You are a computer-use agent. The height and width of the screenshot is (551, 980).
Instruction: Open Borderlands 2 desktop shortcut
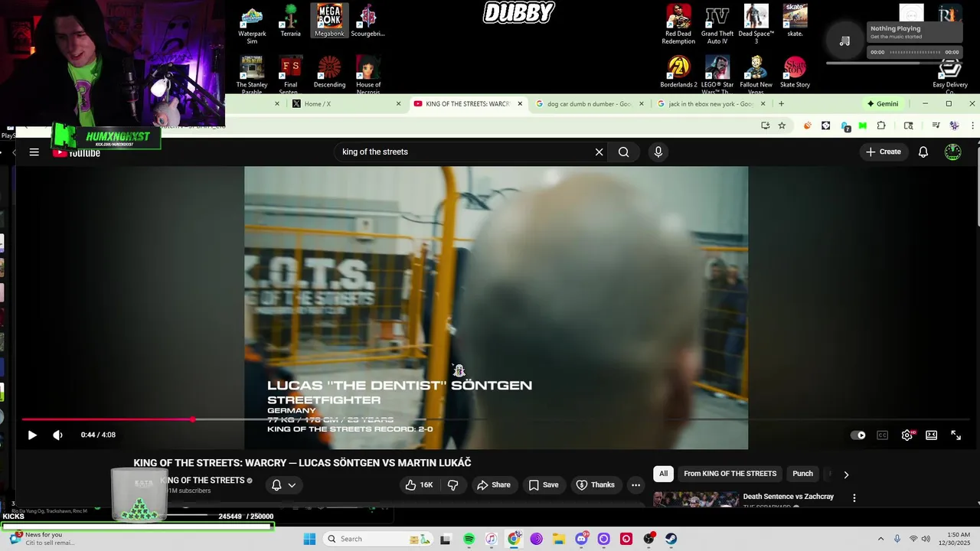(678, 71)
